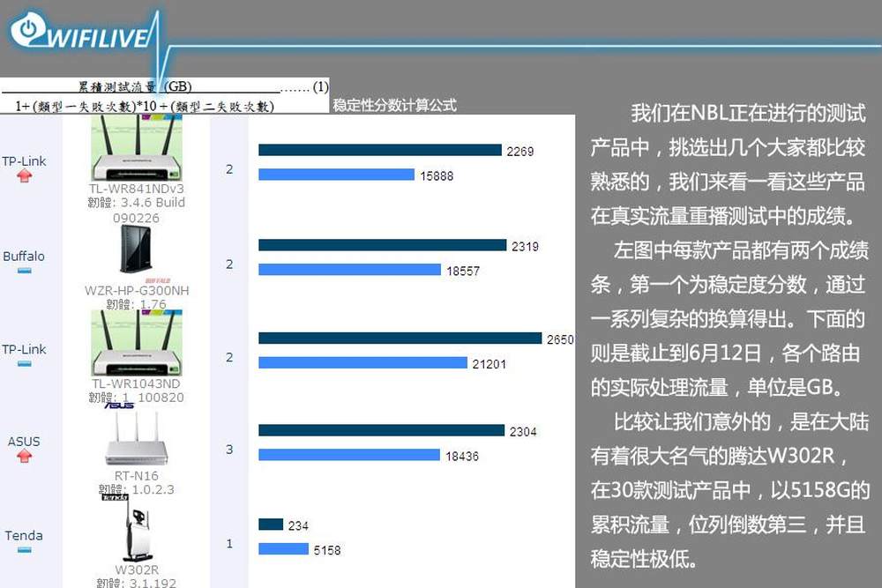The image size is (882, 588).
Task: Click the short dark bar labeled 234
Action: pyautogui.click(x=271, y=524)
